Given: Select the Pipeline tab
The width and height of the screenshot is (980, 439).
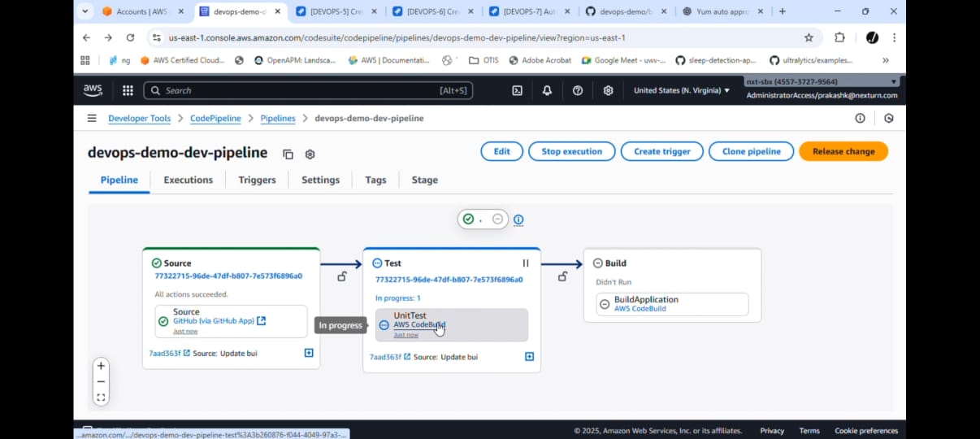Looking at the screenshot, I should coord(119,180).
